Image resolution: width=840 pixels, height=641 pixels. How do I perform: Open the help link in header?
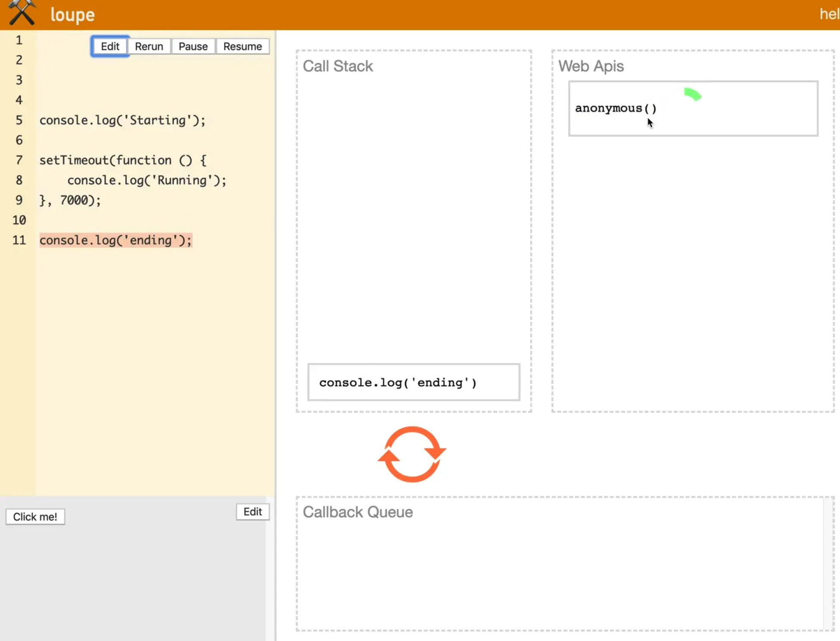coord(829,14)
